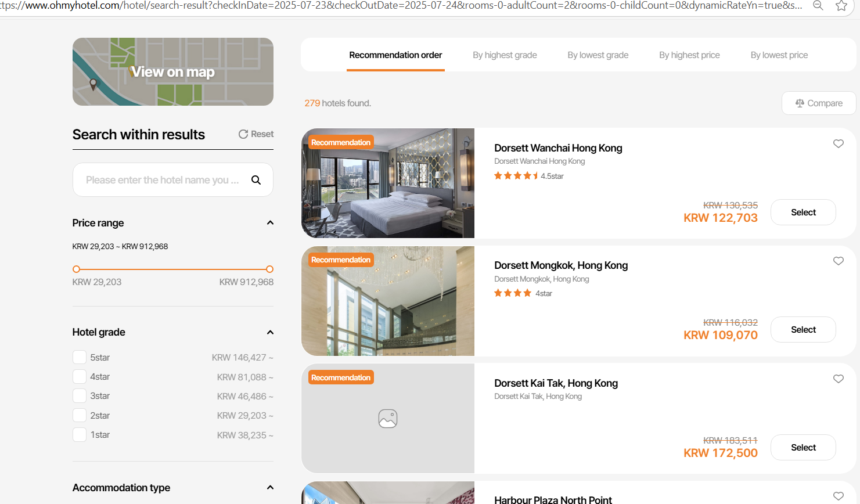This screenshot has height=504, width=860.
Task: Click the map pin on the map preview
Action: [93, 84]
